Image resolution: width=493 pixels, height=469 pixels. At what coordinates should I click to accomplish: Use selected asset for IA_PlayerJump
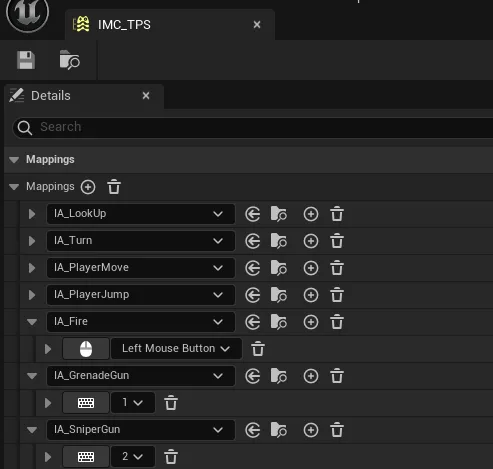click(x=253, y=295)
